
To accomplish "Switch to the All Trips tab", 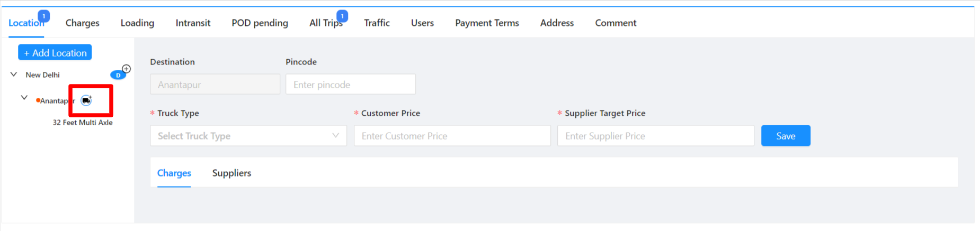I will coord(326,23).
